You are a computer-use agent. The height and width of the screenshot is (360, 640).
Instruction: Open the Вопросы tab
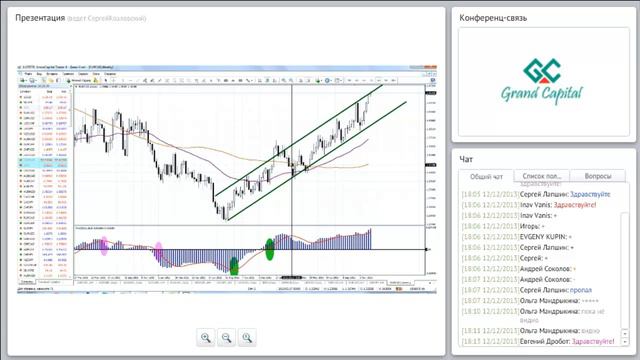(598, 176)
